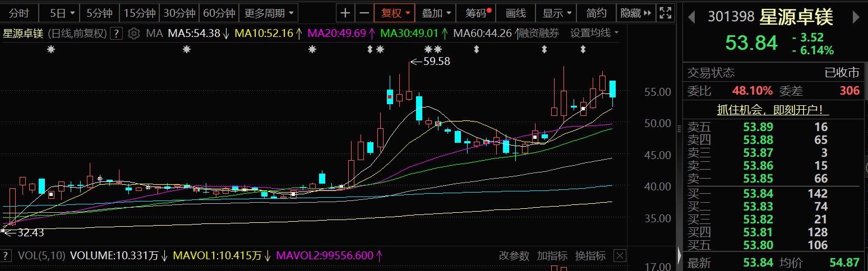Image resolution: width=868 pixels, height=271 pixels.
Task: Close the VOL indicator panel
Action: [x=620, y=256]
